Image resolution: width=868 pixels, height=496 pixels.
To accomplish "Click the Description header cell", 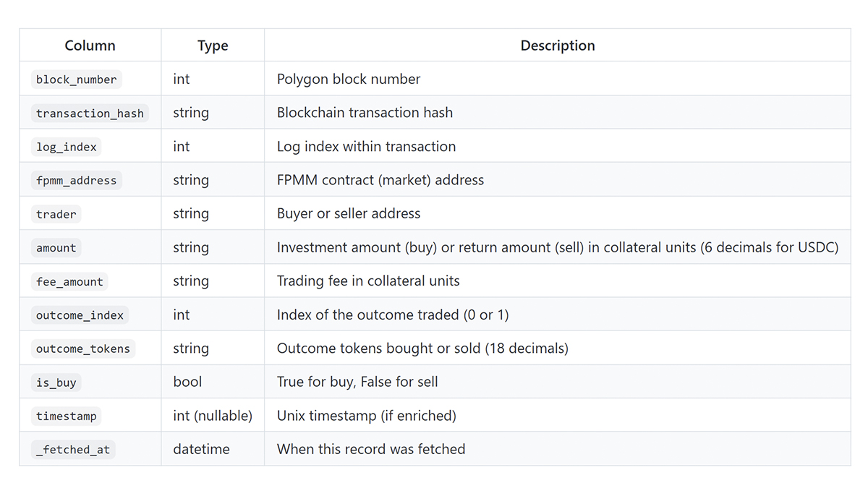I will point(557,46).
